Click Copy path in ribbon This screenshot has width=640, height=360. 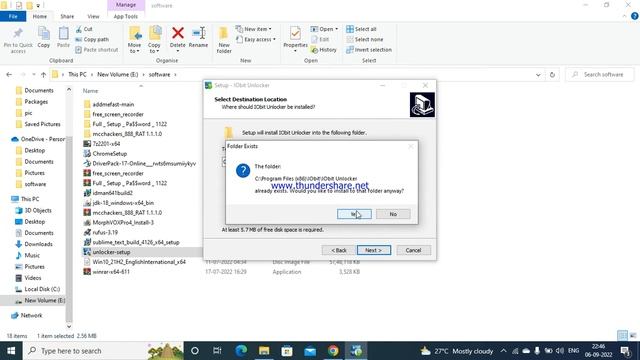coord(92,40)
